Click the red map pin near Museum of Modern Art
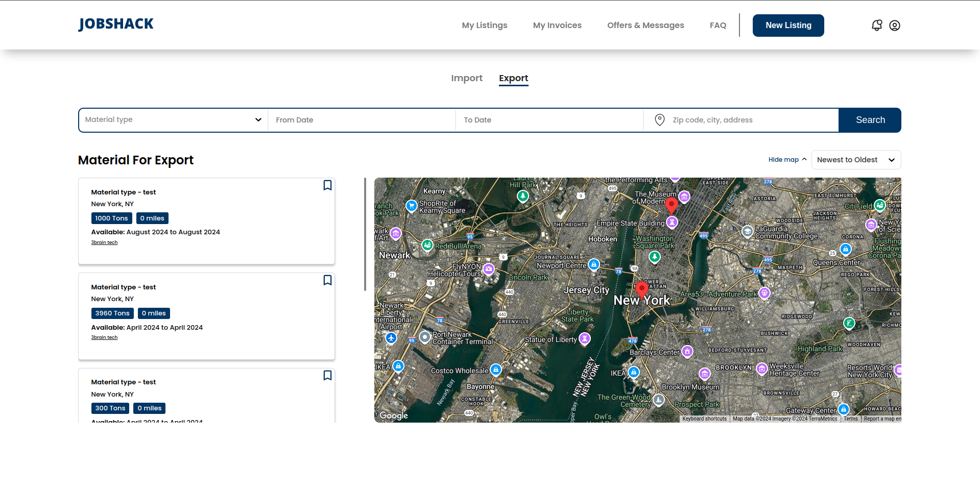The width and height of the screenshot is (980, 491). pos(671,206)
